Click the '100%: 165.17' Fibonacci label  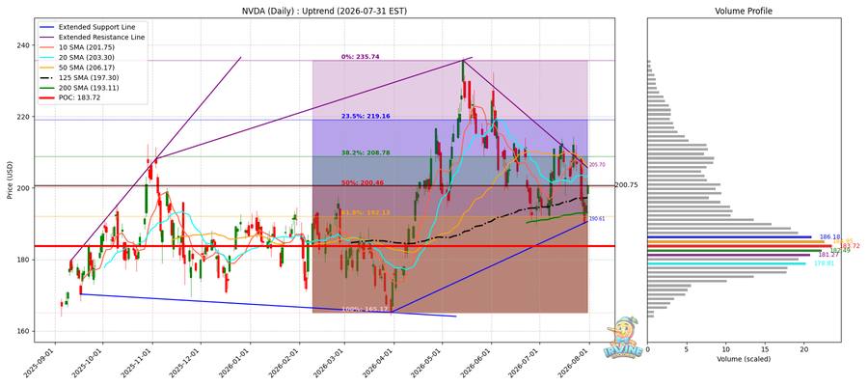click(x=364, y=310)
